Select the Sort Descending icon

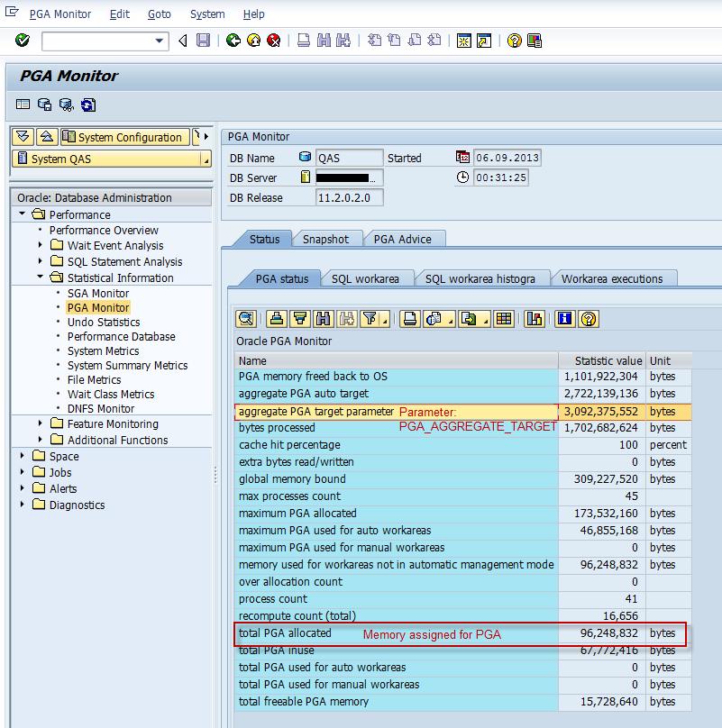[x=298, y=319]
